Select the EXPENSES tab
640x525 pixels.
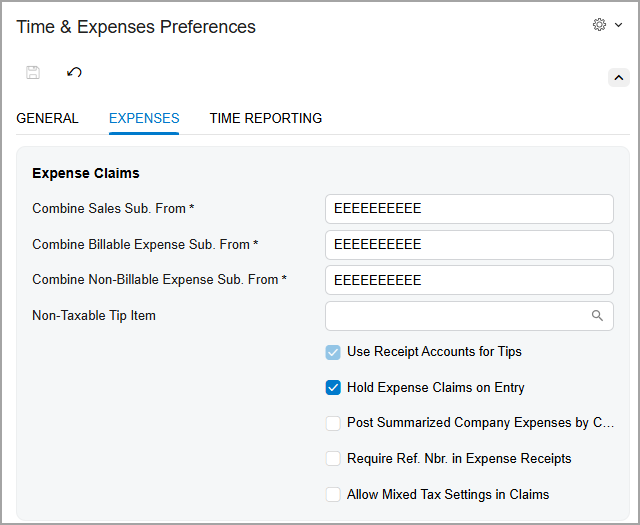pyautogui.click(x=144, y=118)
